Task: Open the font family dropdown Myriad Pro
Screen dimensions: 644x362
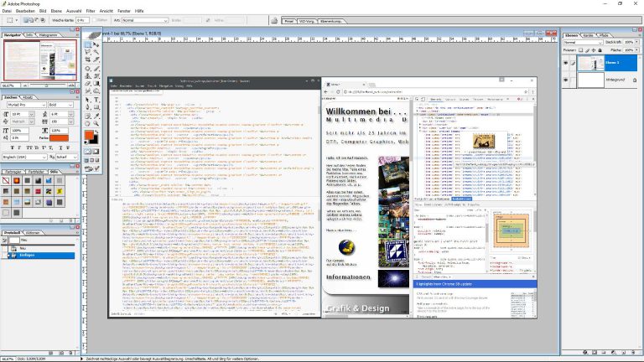Action: [x=27, y=105]
